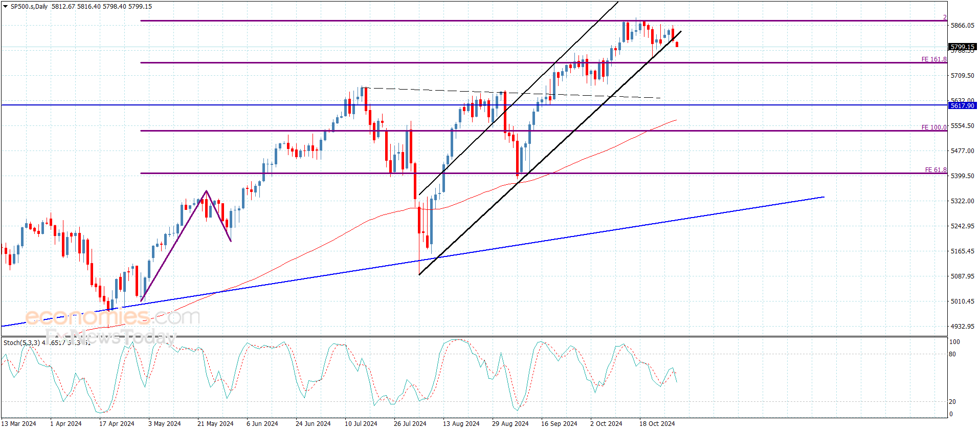
Task: Click the Stoch(5,3,3) indicator label
Action: [x=21, y=342]
